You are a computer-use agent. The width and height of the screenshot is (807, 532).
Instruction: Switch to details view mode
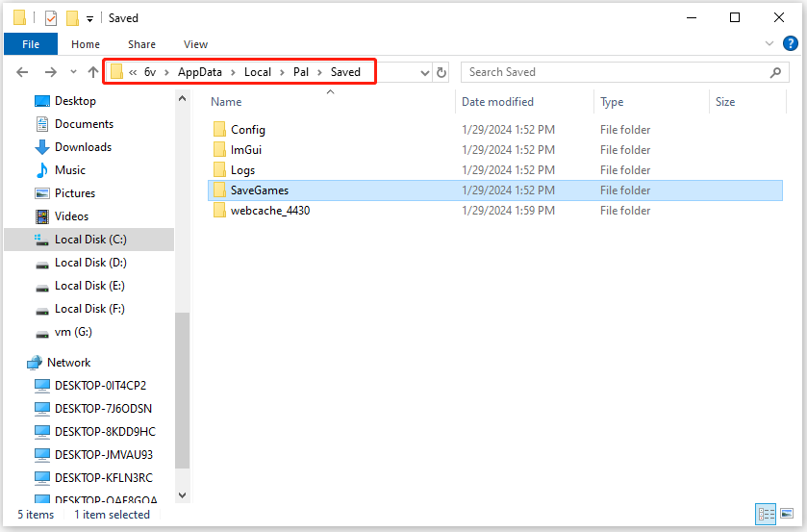coord(766,514)
